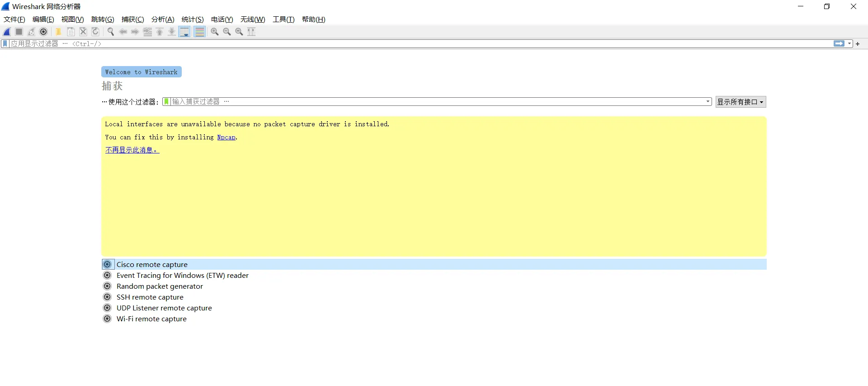Click the go to specified packet icon
The width and height of the screenshot is (868, 386).
pyautogui.click(x=147, y=32)
